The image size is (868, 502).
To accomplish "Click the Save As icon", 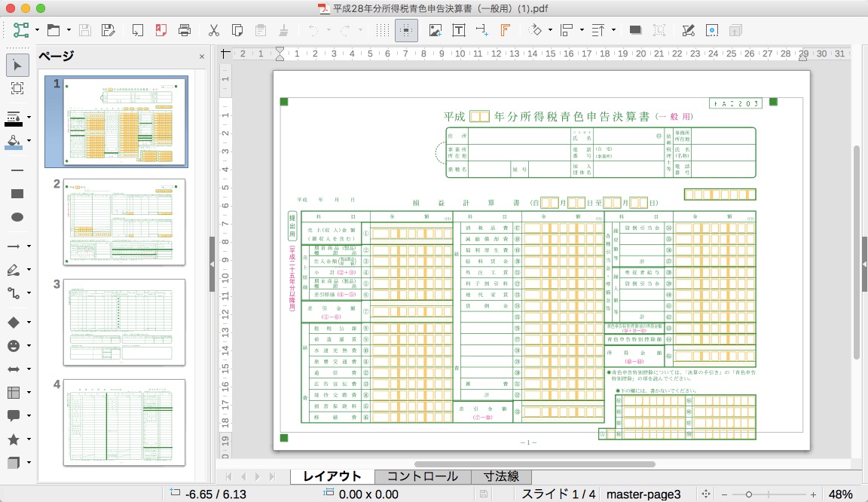I will pyautogui.click(x=108, y=30).
